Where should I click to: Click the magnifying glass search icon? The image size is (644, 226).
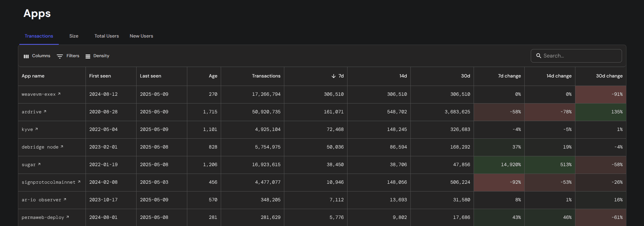[539, 56]
